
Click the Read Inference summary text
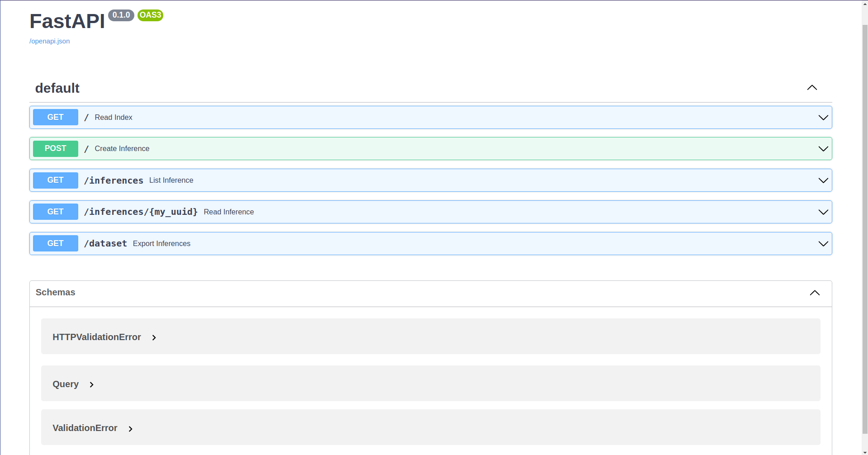tap(229, 212)
